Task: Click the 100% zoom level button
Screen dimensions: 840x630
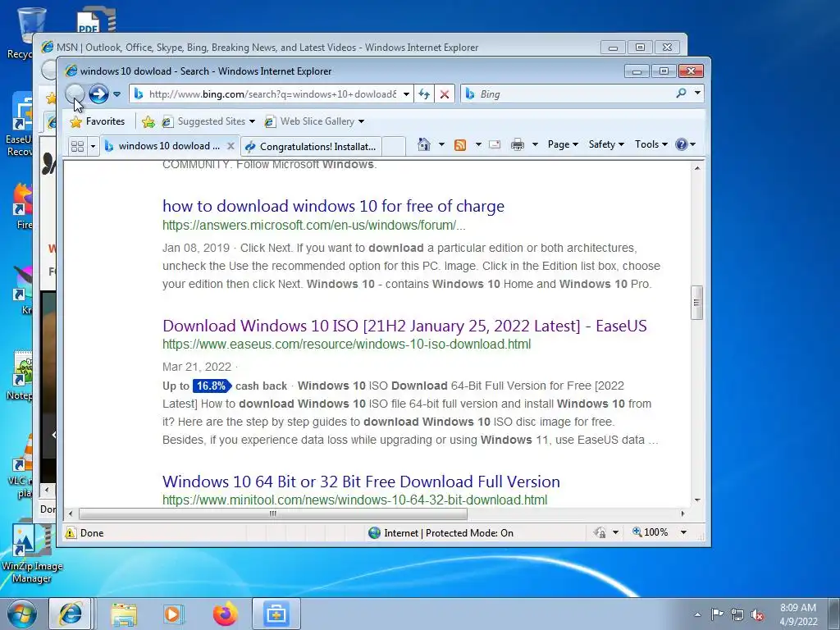Action: 650,532
